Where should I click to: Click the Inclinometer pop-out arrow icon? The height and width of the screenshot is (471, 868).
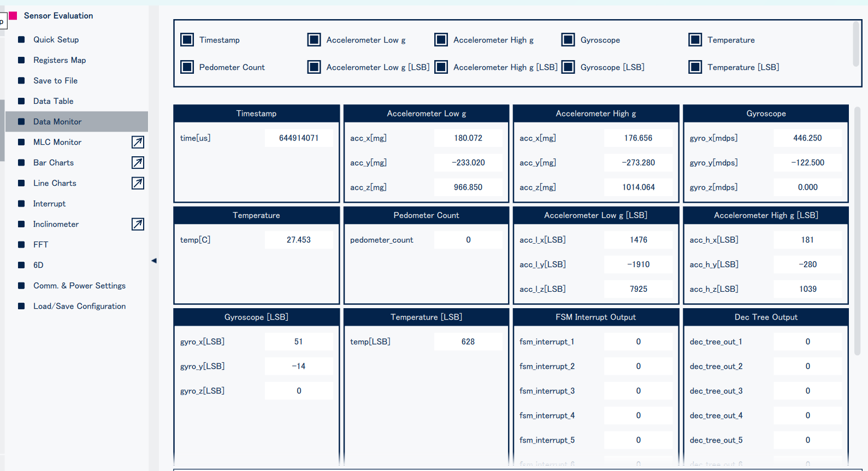[138, 224]
